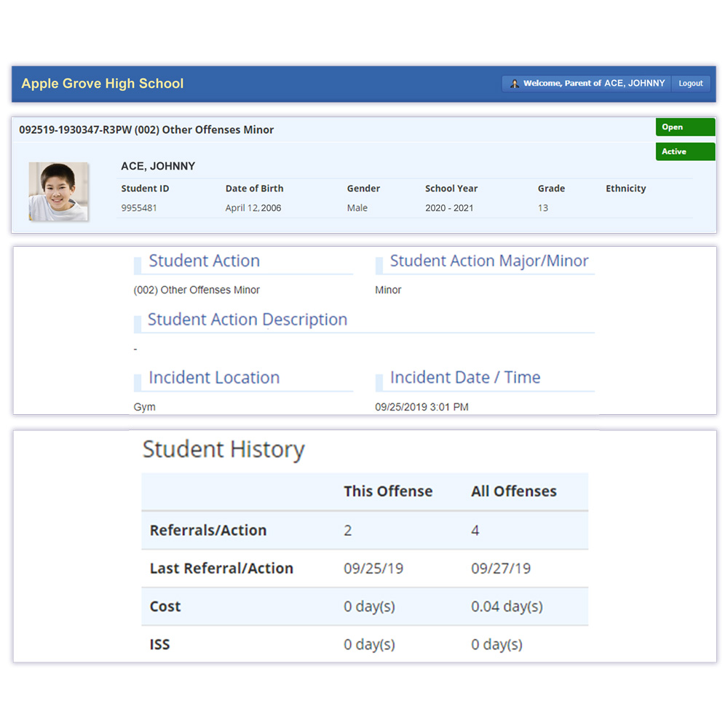Select referral number 092519-1930347-R3PW heading
Viewport: 728px width, 728px height.
pyautogui.click(x=146, y=130)
